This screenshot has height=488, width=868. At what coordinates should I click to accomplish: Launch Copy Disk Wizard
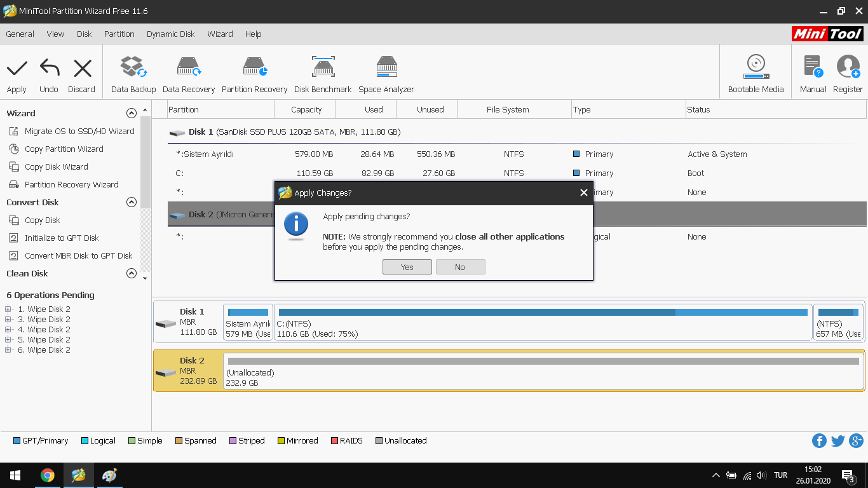click(56, 166)
